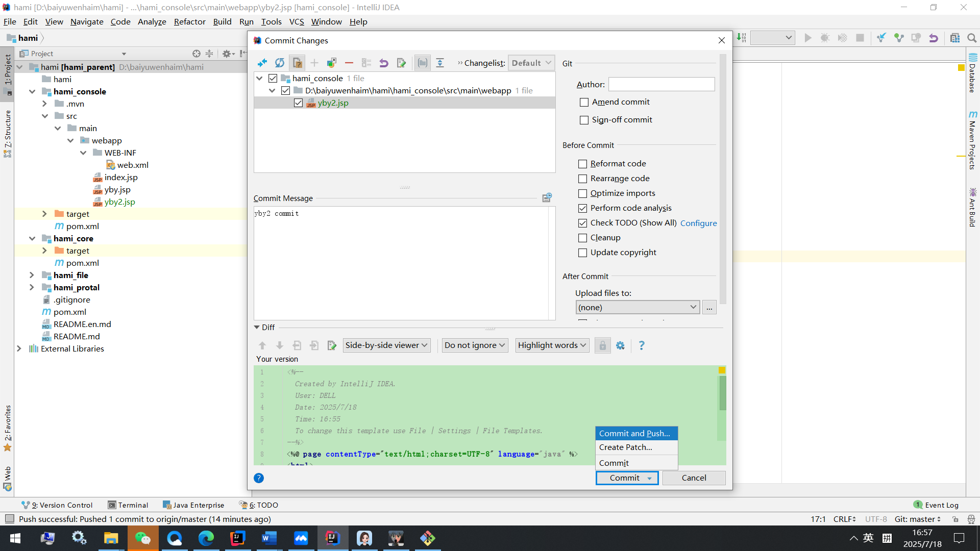
Task: Click the commit options panel scrollbar
Action: click(x=723, y=179)
